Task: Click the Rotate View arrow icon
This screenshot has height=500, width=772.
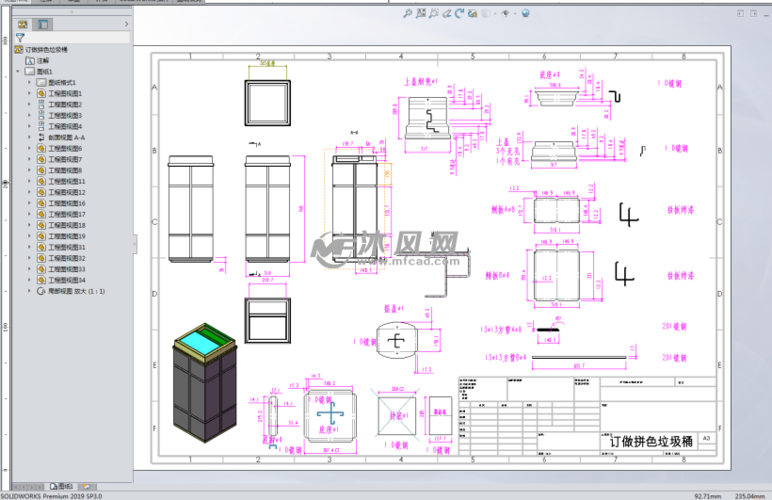Action: pyautogui.click(x=459, y=13)
